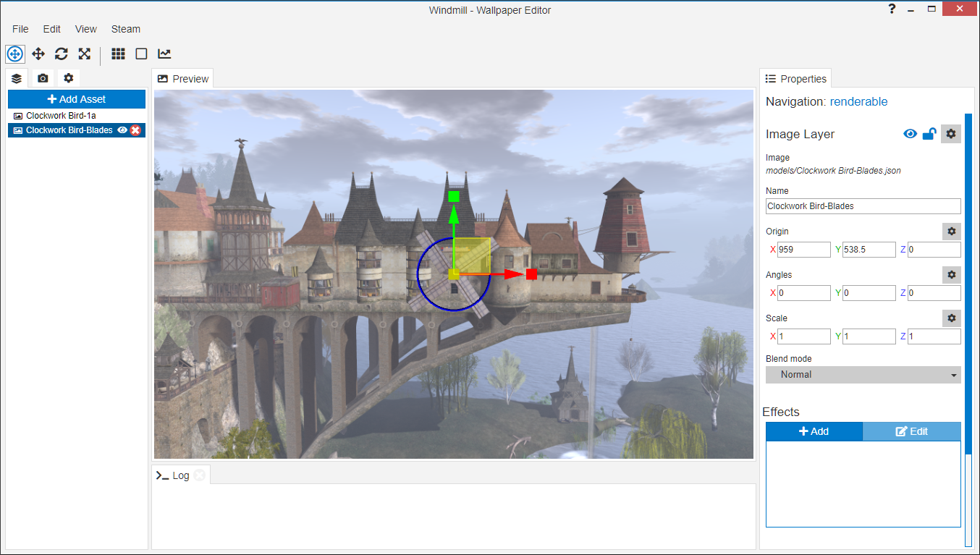
Task: Switch to the Camera panel tab
Action: pos(43,78)
